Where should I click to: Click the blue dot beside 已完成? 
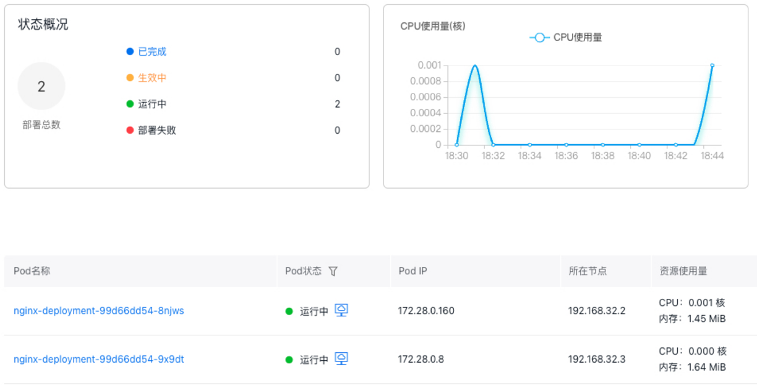[130, 51]
